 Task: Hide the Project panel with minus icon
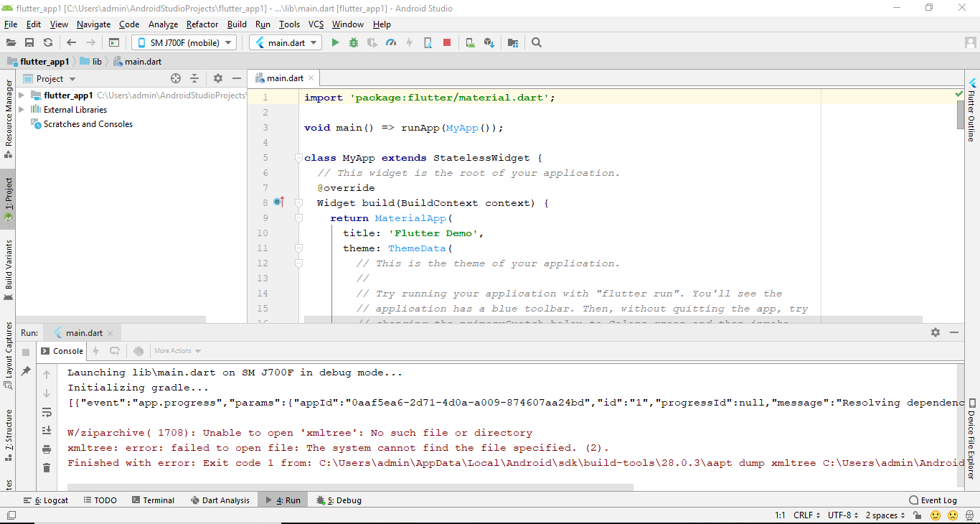point(237,79)
